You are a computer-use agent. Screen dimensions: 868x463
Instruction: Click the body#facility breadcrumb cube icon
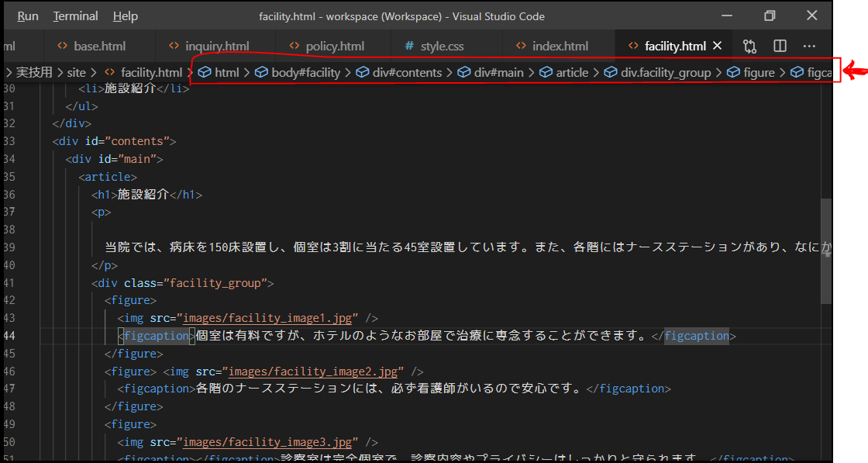(x=261, y=72)
